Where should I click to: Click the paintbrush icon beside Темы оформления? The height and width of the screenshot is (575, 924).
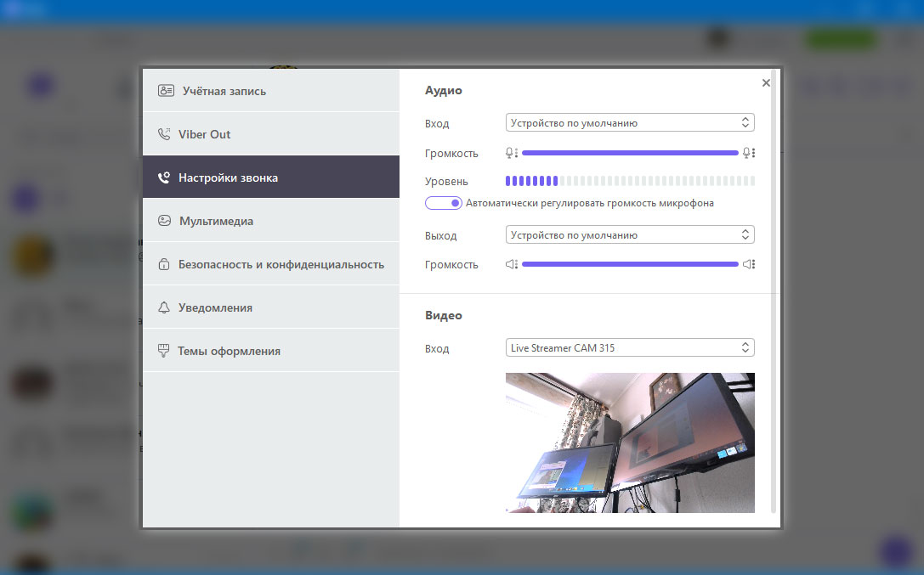click(164, 351)
